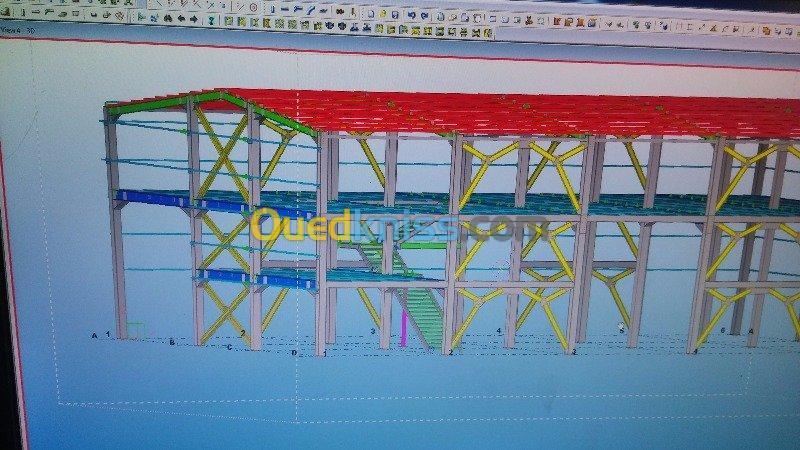Image resolution: width=800 pixels, height=450 pixels.
Task: Select the blue polybeam tool
Action: (x=297, y=9)
